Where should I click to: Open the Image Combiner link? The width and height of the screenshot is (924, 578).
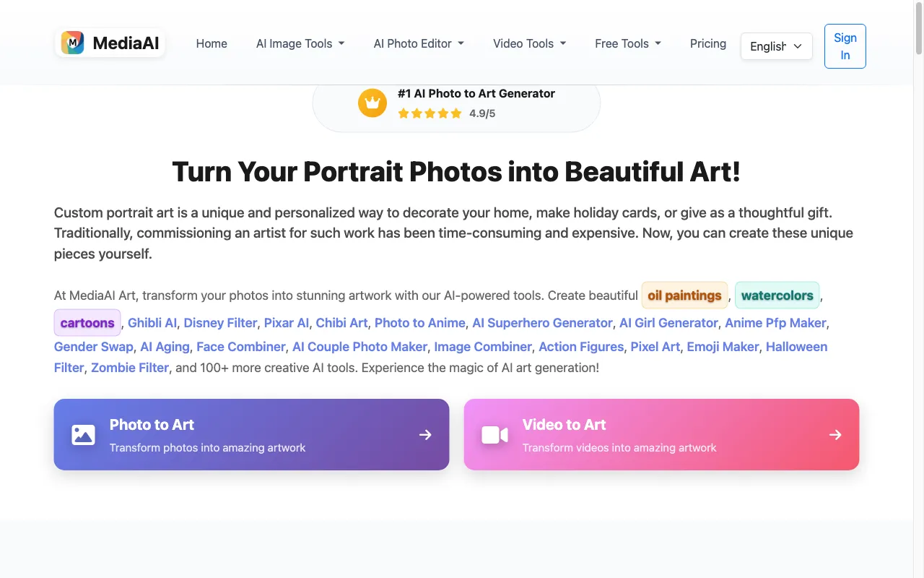pos(483,347)
